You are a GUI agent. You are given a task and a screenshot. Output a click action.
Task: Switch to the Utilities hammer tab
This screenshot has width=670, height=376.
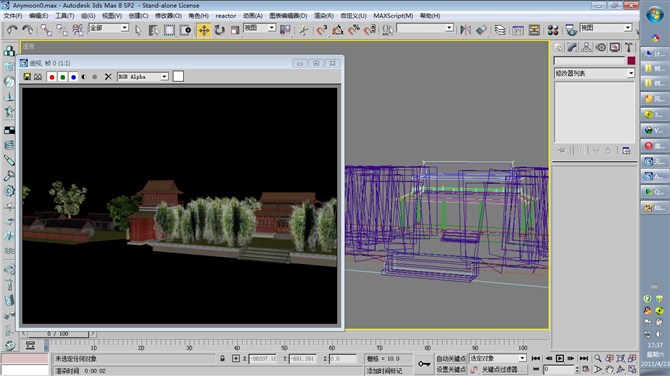629,47
